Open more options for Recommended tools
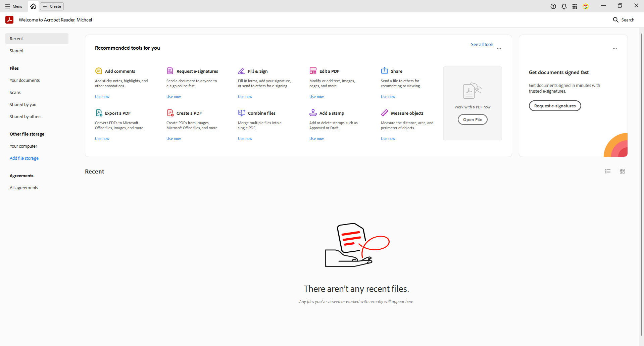 (499, 49)
